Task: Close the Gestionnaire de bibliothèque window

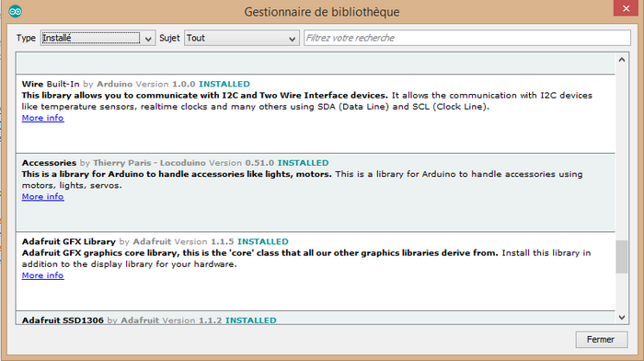Action: (626, 8)
